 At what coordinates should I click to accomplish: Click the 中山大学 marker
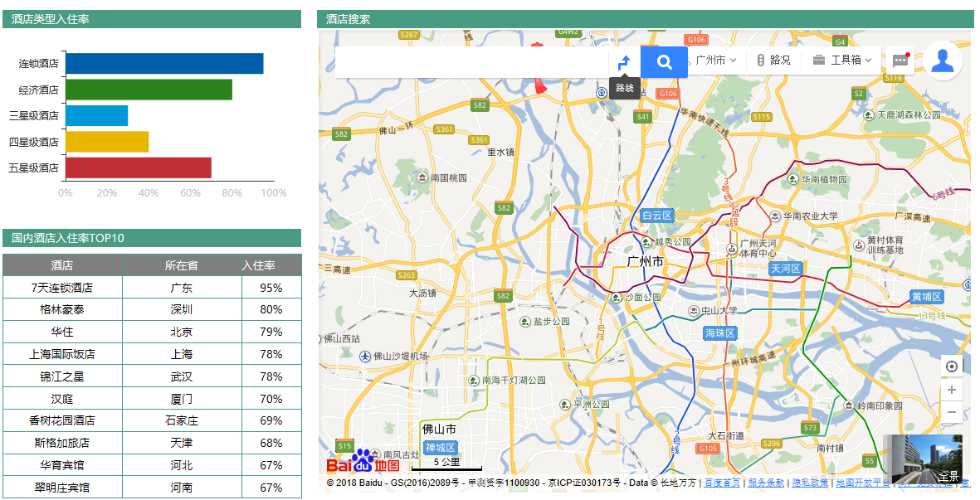(693, 310)
